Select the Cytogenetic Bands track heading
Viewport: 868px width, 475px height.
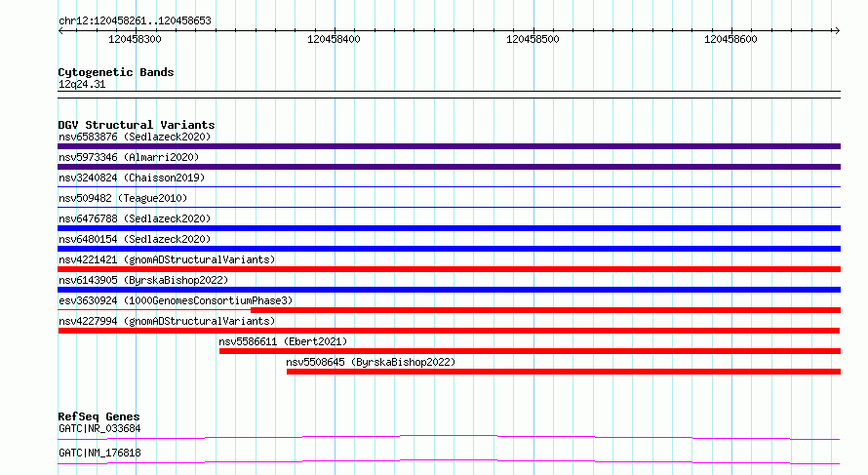click(116, 72)
